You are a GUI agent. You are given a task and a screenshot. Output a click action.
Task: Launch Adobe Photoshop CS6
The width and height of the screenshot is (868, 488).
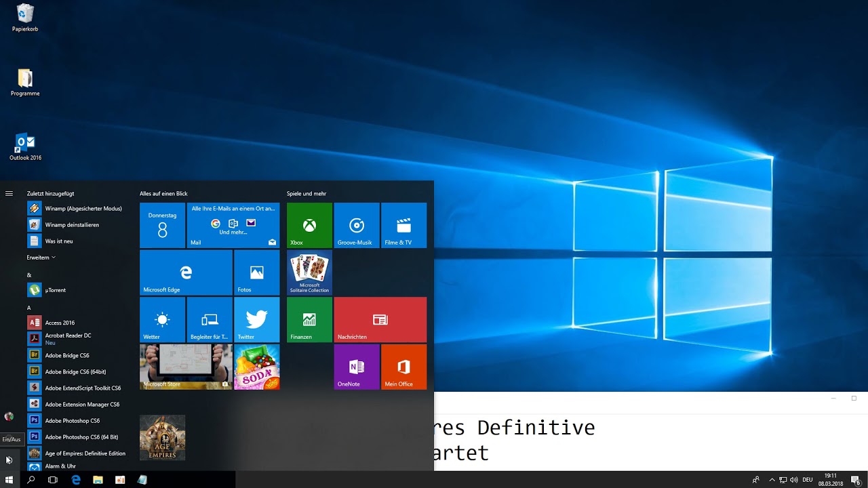pyautogui.click(x=77, y=420)
